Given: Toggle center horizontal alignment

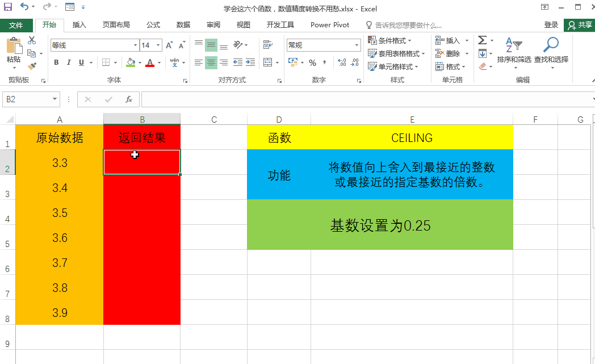Looking at the screenshot, I should click(211, 62).
